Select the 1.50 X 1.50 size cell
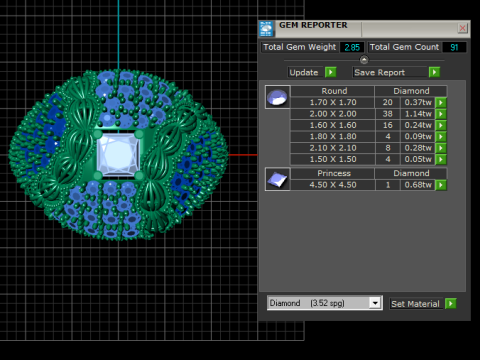 [333, 159]
